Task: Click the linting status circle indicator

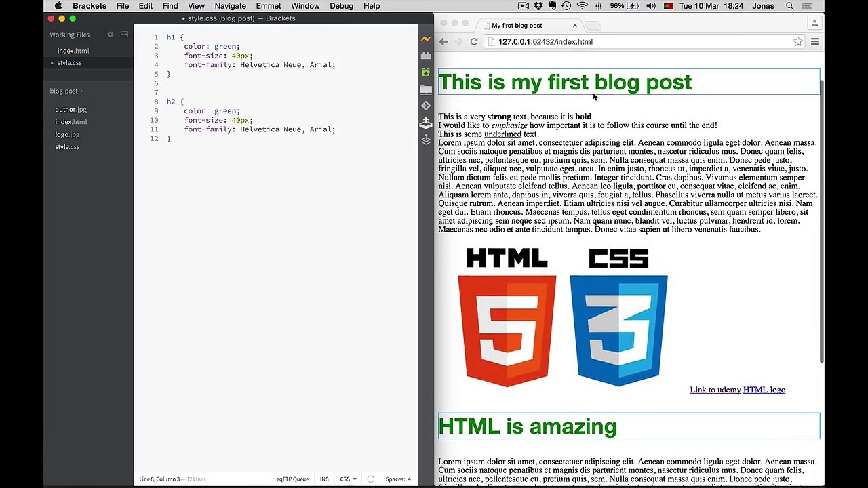Action: [370, 479]
